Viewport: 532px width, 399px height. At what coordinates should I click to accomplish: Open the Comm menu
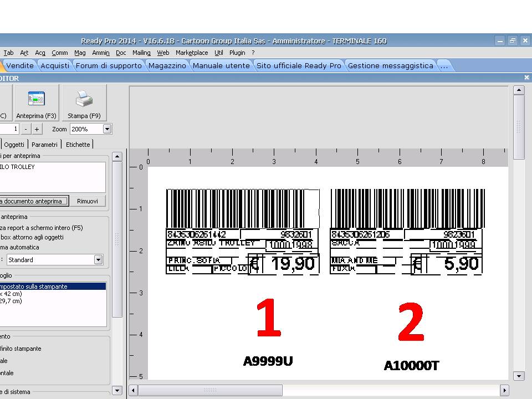click(60, 53)
